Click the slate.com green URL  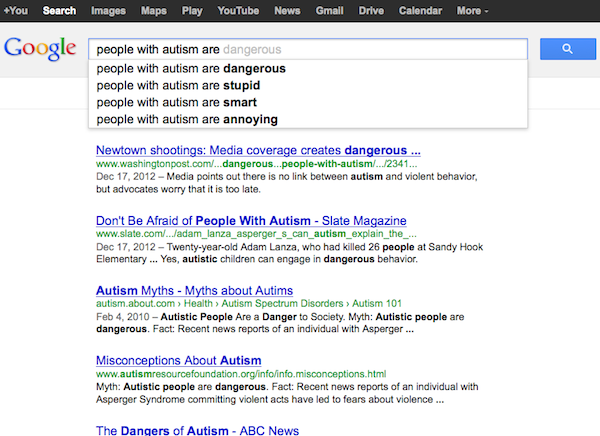[x=256, y=234]
